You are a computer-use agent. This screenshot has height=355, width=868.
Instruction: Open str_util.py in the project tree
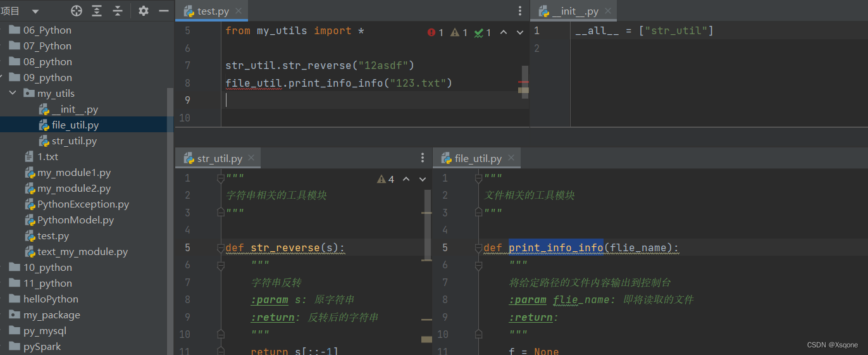point(74,140)
